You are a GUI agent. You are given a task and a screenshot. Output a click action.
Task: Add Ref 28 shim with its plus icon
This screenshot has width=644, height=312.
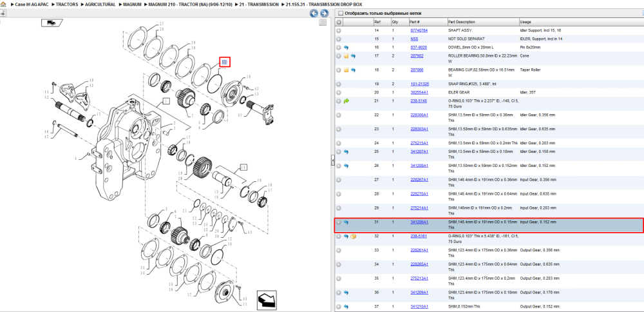(x=339, y=193)
